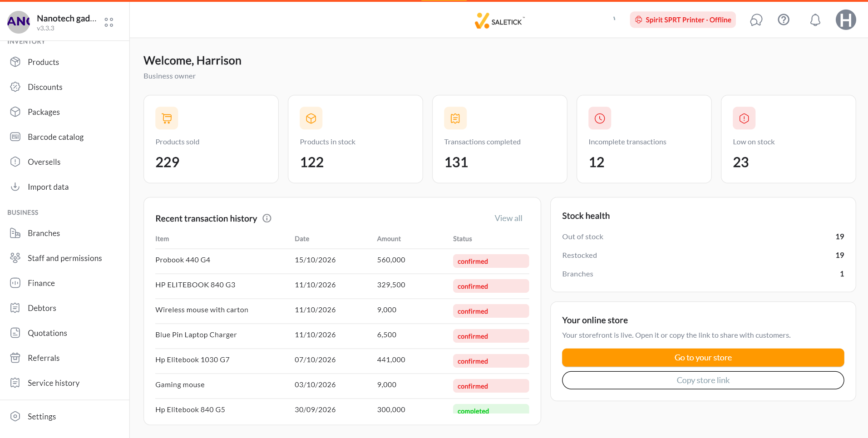Click the Staff and permissions icon
Image resolution: width=868 pixels, height=438 pixels.
click(x=15, y=258)
